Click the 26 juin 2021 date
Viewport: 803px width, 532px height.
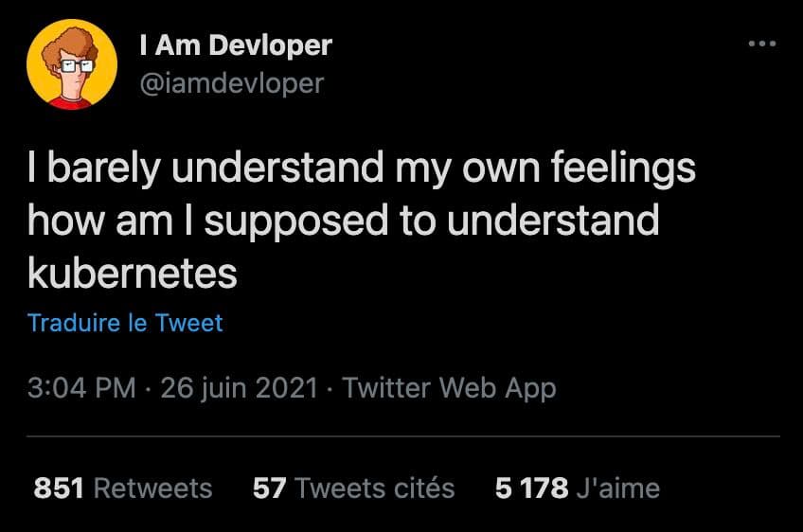tap(240, 388)
